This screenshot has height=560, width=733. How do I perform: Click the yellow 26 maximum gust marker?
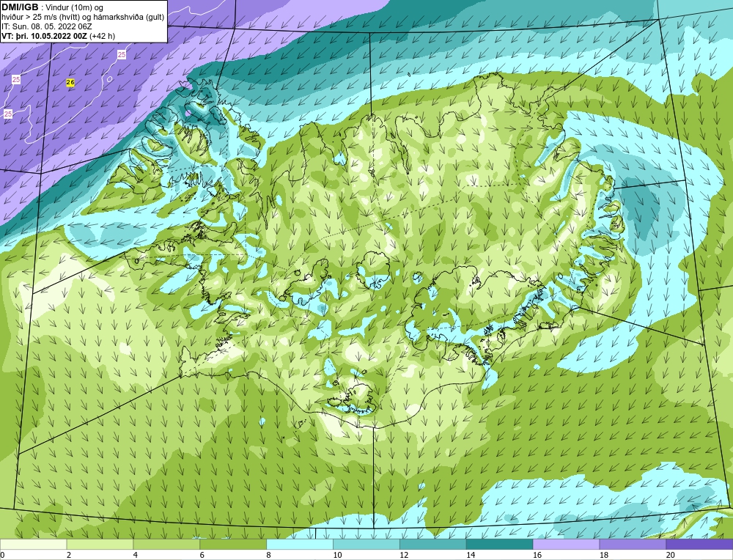[70, 82]
